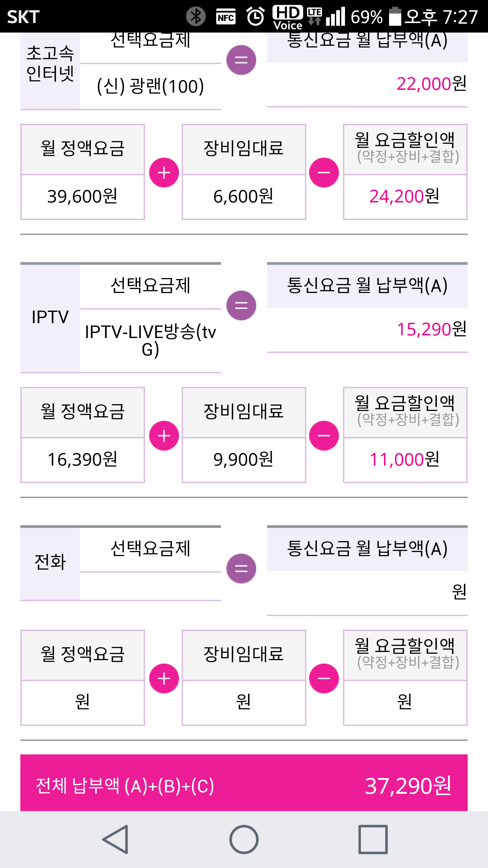Tap the alarm clock icon in status bar

(255, 16)
